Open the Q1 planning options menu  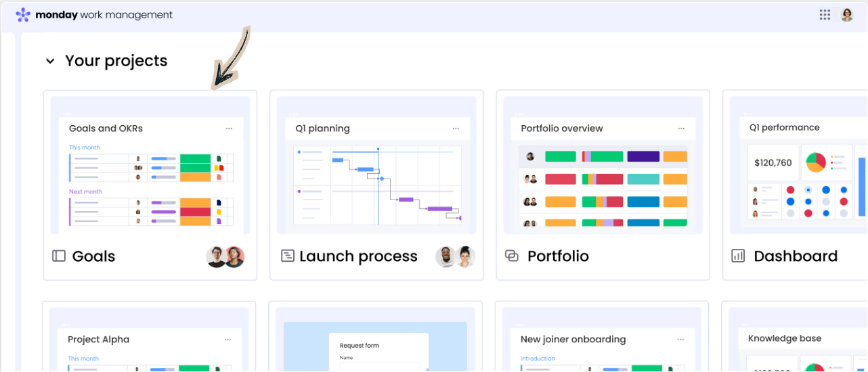tap(455, 129)
